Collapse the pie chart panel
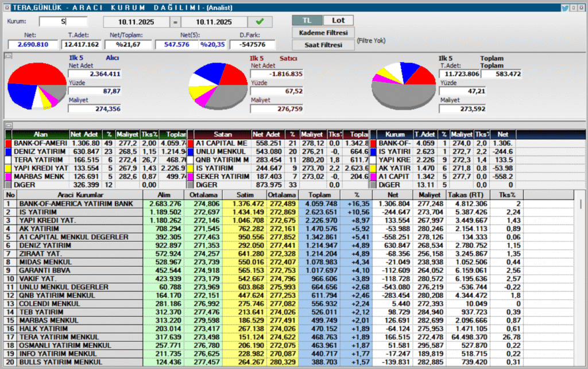Screen dimensions: 588x369 (8, 56)
